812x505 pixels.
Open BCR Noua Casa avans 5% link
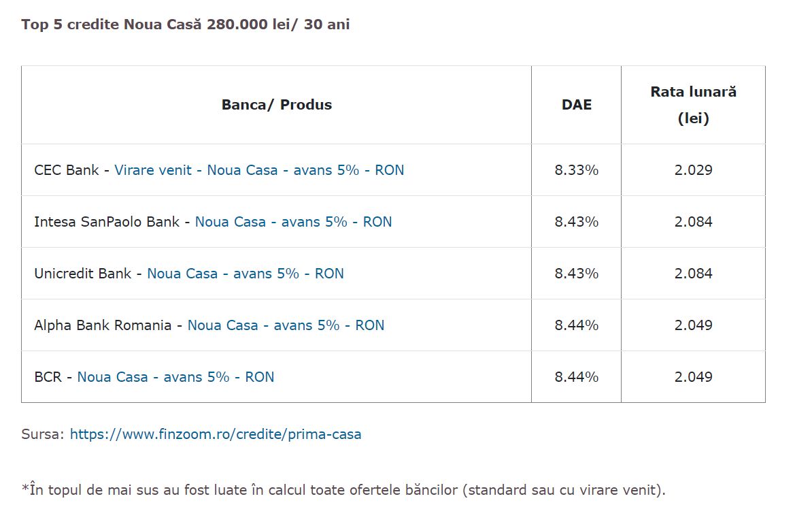[175, 377]
